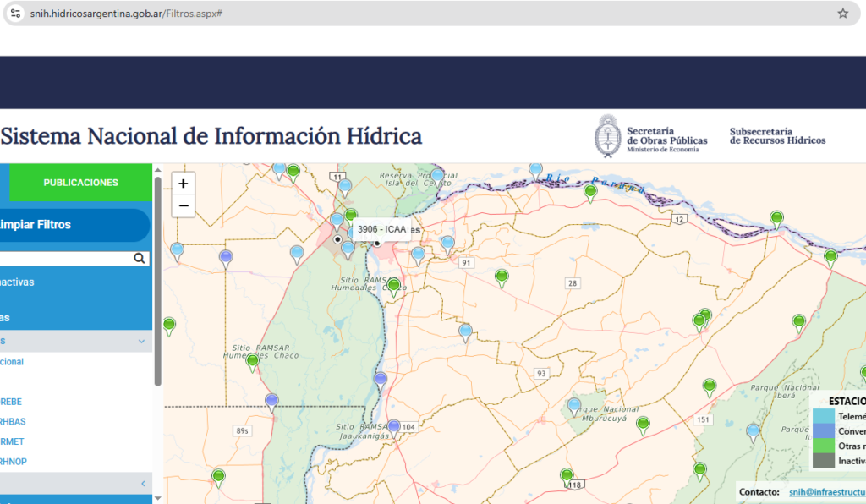The height and width of the screenshot is (504, 866).
Task: Select blue marker just below route 11 shield
Action: pos(345,188)
